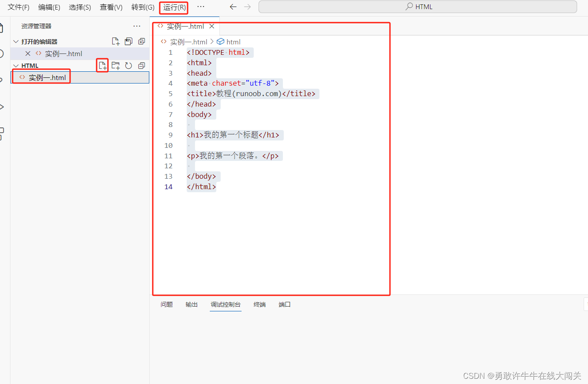This screenshot has height=384, width=588.
Task: Click 实例一.html in the breadcrumb bar
Action: tap(188, 42)
